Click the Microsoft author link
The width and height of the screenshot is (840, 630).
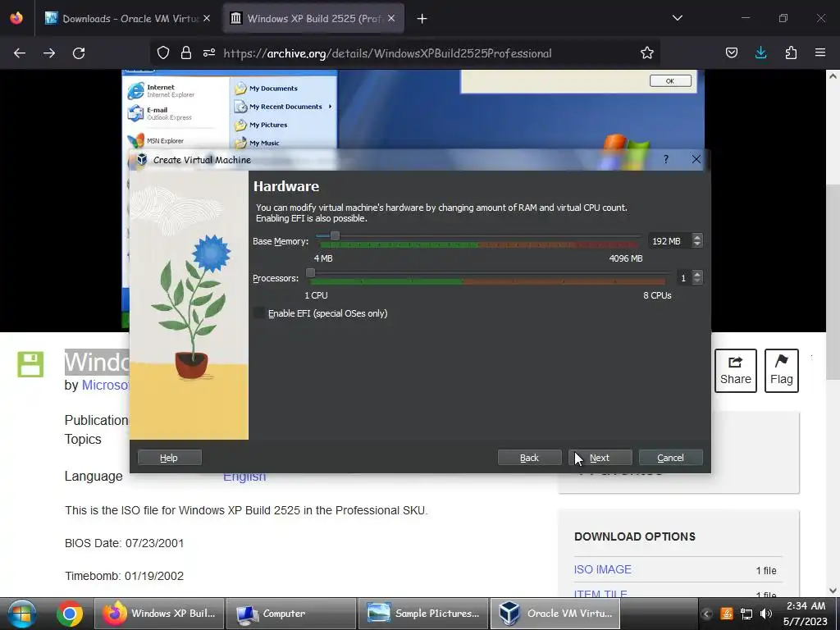tap(105, 386)
